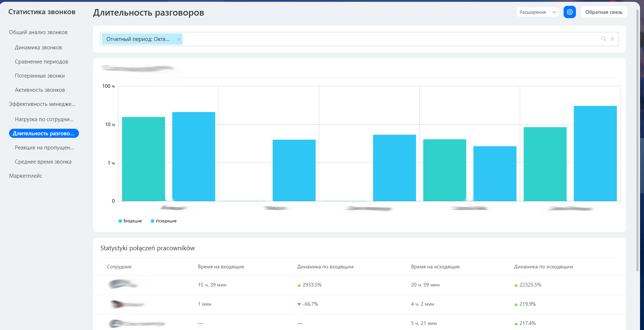Sort table by 'Время на входящие' column
This screenshot has width=644, height=330.
pyautogui.click(x=221, y=267)
